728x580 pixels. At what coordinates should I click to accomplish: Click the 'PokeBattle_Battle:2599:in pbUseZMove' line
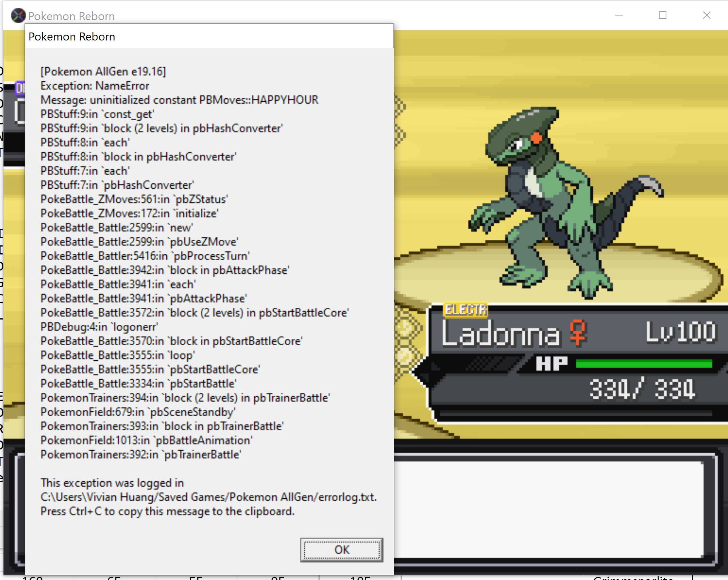(139, 242)
